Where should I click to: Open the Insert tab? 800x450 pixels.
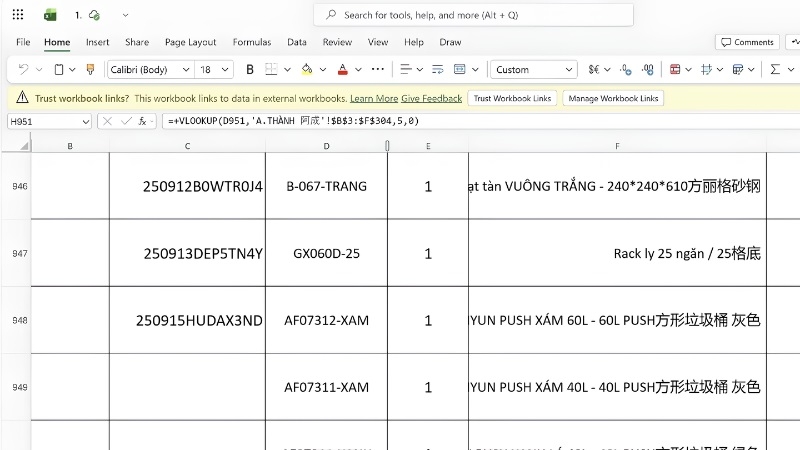pyautogui.click(x=97, y=42)
